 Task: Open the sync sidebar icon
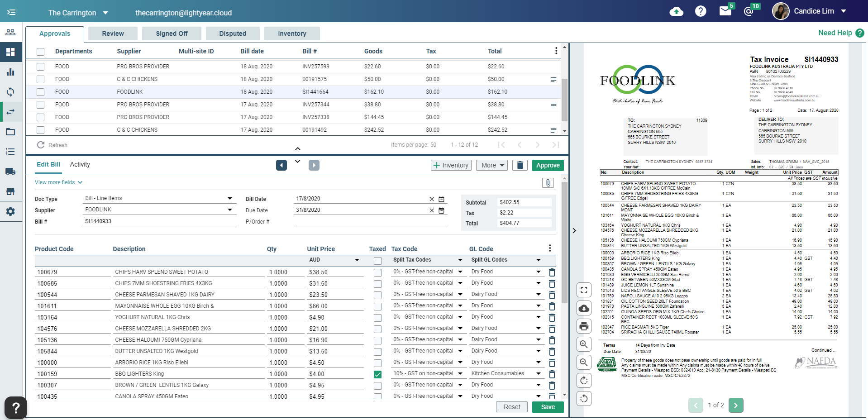click(x=10, y=92)
